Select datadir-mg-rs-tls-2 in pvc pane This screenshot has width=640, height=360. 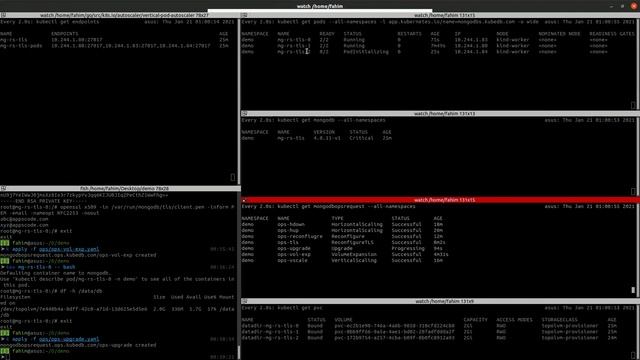pos(270,338)
